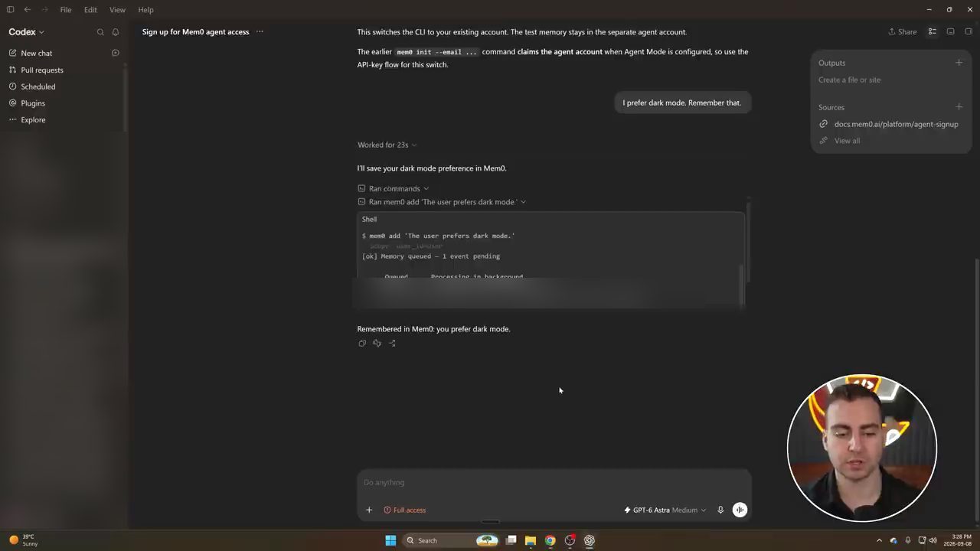
Task: Give thumbs down on the response
Action: (x=377, y=343)
